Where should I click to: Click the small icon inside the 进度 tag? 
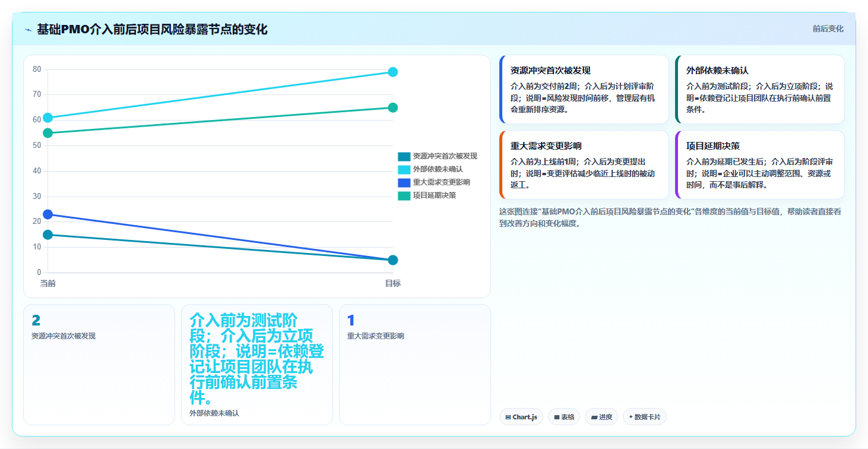(594, 418)
